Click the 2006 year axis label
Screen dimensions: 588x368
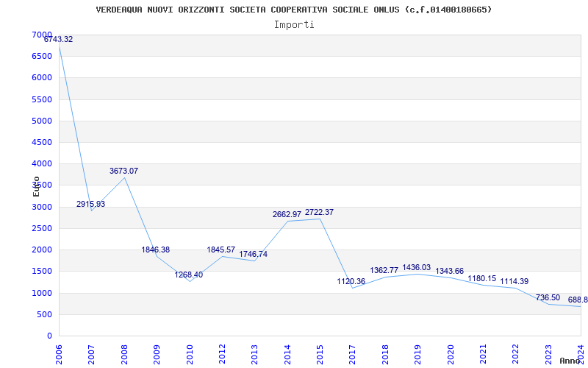point(59,354)
